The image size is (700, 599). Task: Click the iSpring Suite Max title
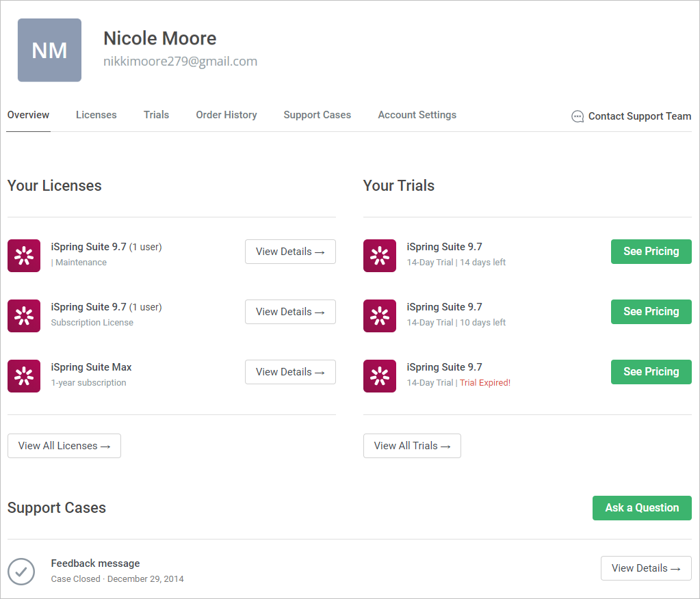coord(91,367)
